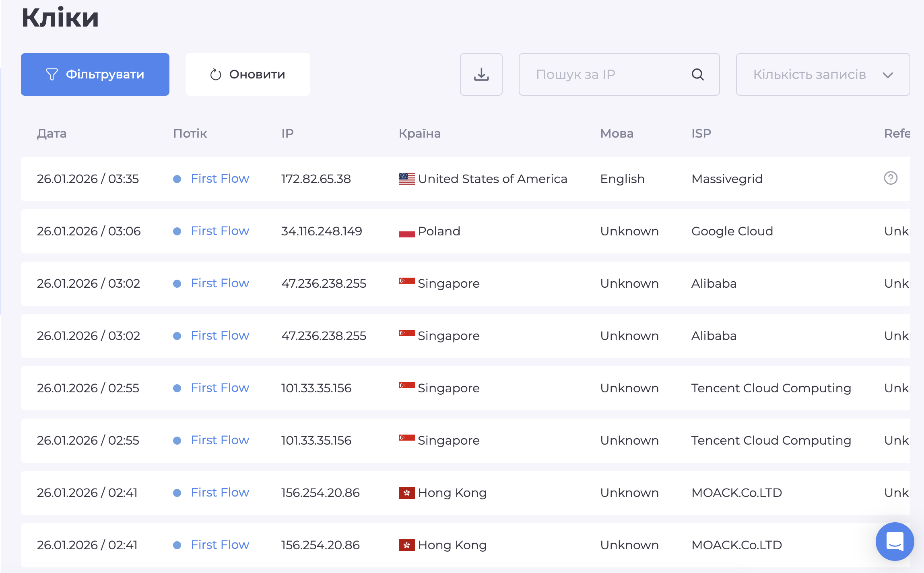The width and height of the screenshot is (924, 573).
Task: Click the Дата column header
Action: (52, 133)
